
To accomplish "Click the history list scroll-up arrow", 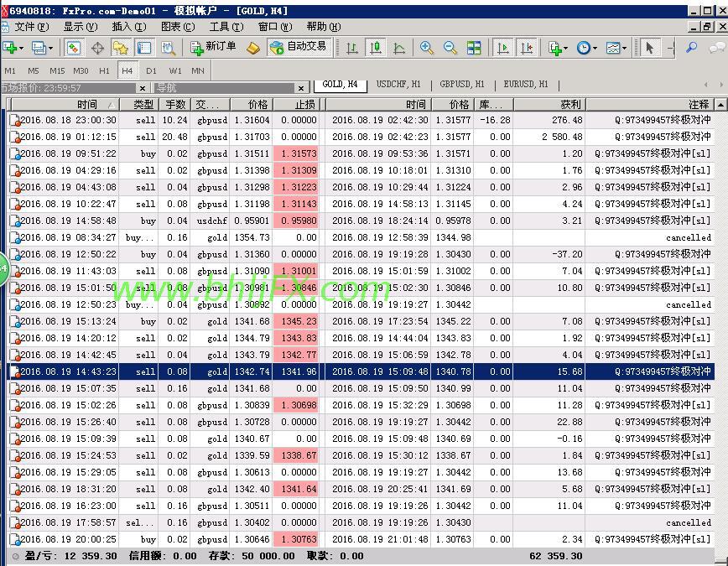I will point(720,105).
